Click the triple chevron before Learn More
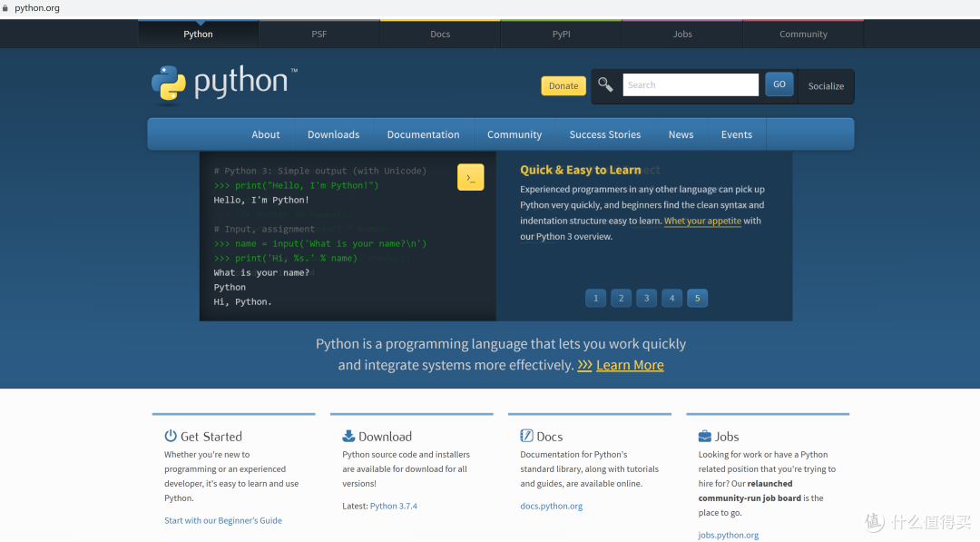This screenshot has height=542, width=980. tap(584, 365)
